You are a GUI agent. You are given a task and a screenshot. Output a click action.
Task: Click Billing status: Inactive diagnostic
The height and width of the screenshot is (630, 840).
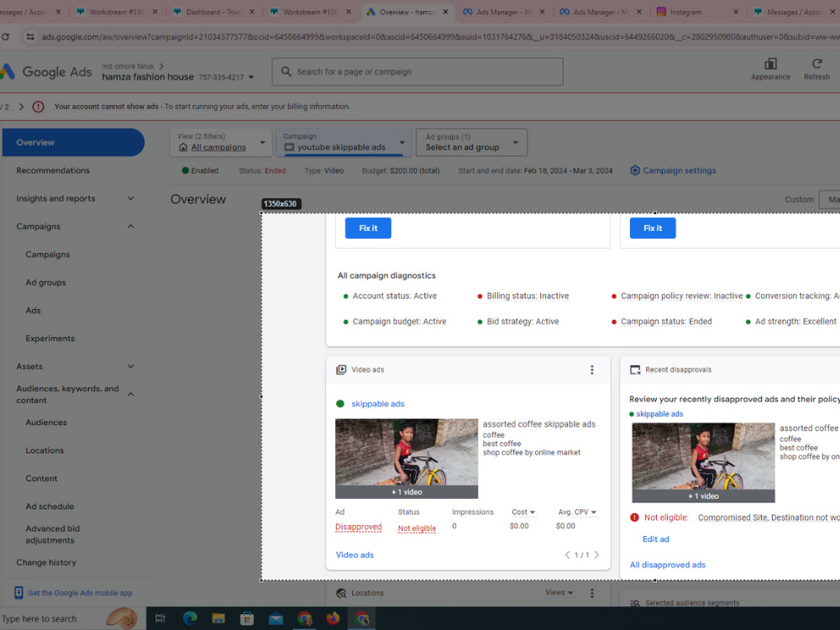[528, 296]
